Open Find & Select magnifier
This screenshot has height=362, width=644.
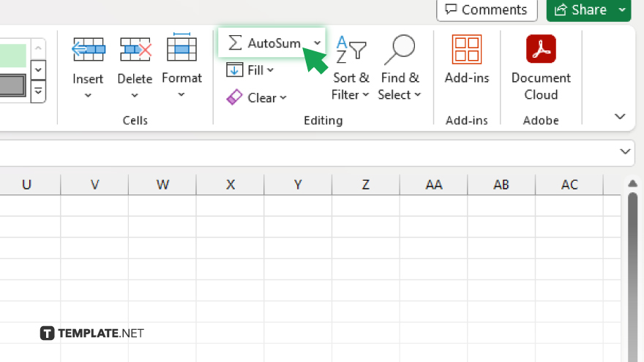(400, 49)
